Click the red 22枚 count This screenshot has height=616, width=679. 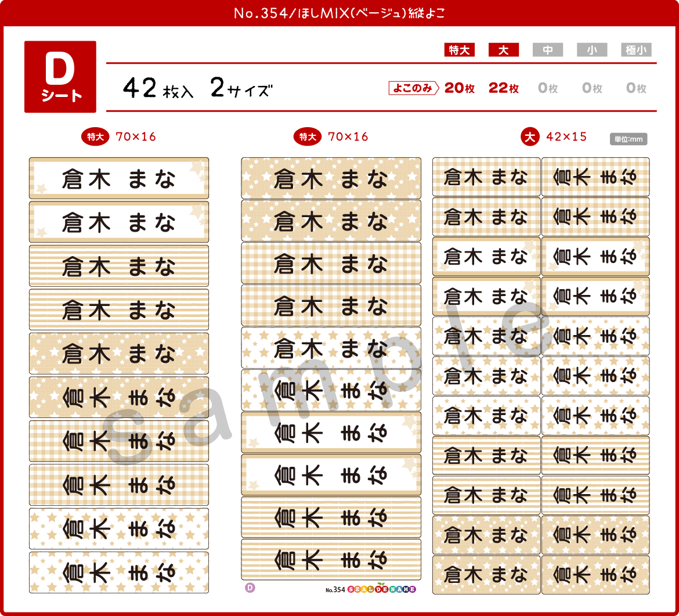pos(504,88)
